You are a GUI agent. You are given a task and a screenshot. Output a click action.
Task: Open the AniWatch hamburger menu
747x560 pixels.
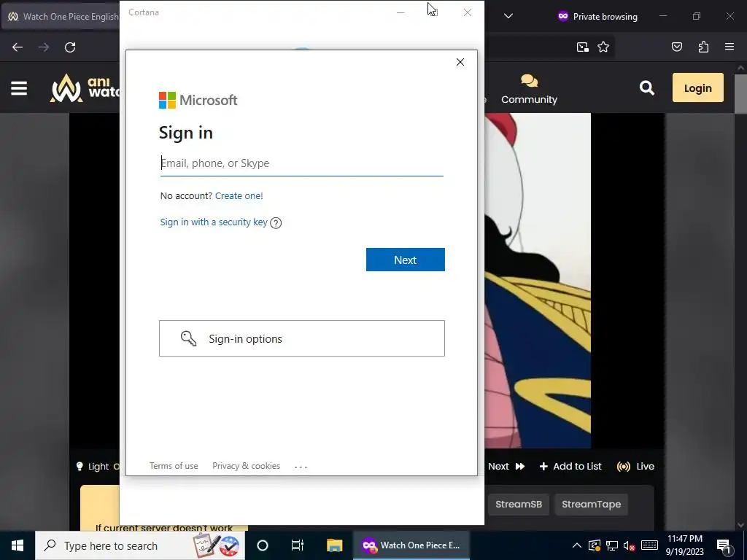(x=19, y=88)
